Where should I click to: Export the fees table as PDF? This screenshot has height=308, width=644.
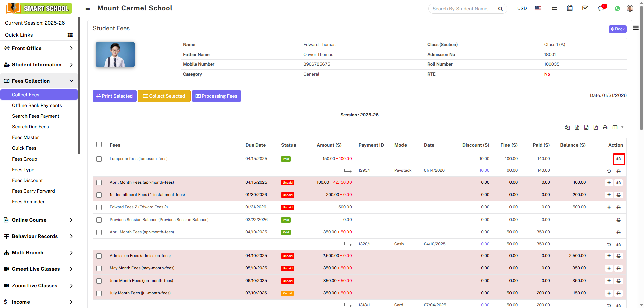coord(596,127)
